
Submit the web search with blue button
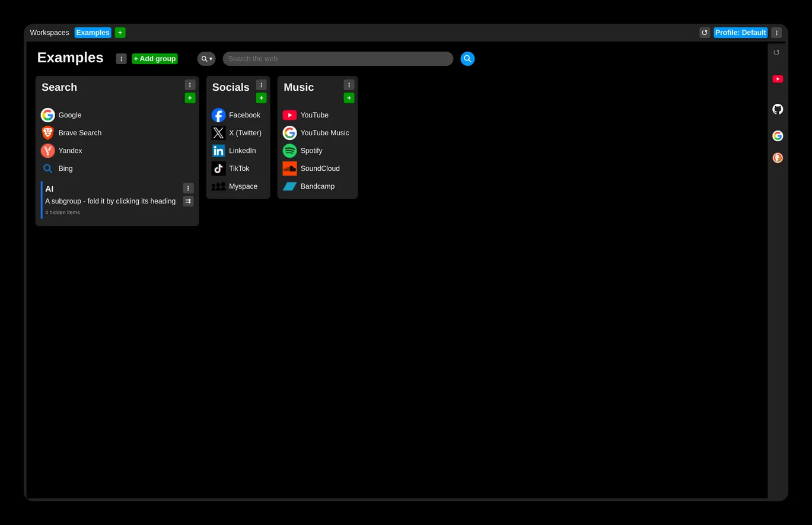click(x=467, y=59)
